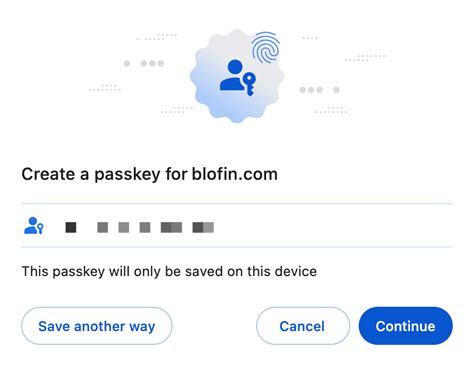This screenshot has width=474, height=366.
Task: Choose the Save another way option
Action: pos(97,326)
